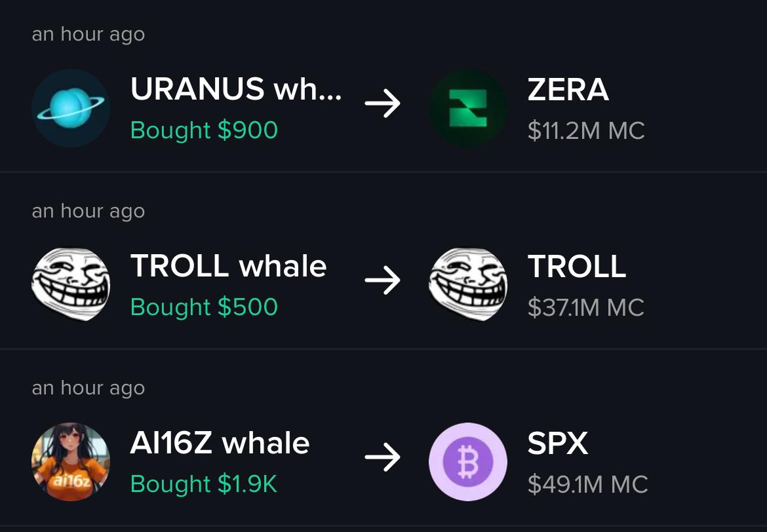
Task: Click the arrow between AI16Z whale and SPX
Action: coord(383,457)
